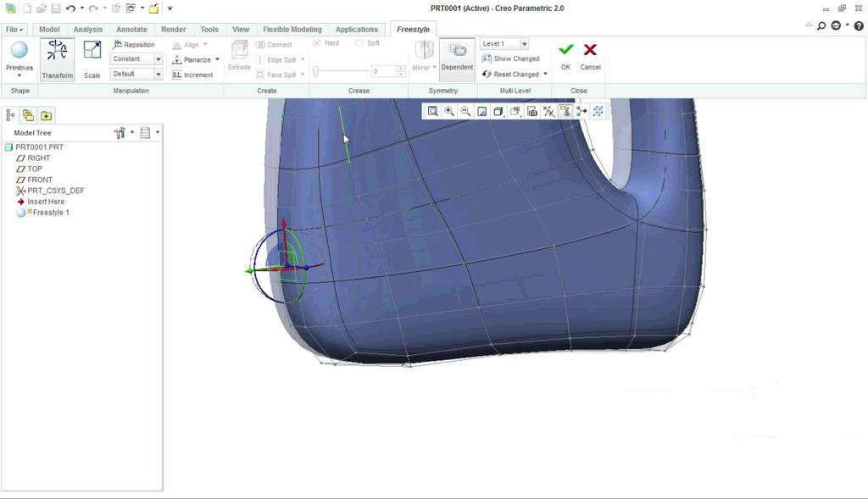
Task: Switch to the Render tab
Action: [173, 30]
